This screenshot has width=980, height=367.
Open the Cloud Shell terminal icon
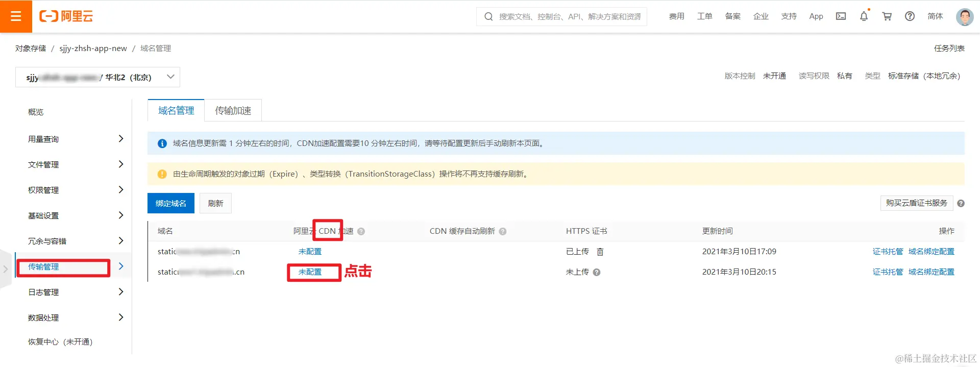(841, 16)
